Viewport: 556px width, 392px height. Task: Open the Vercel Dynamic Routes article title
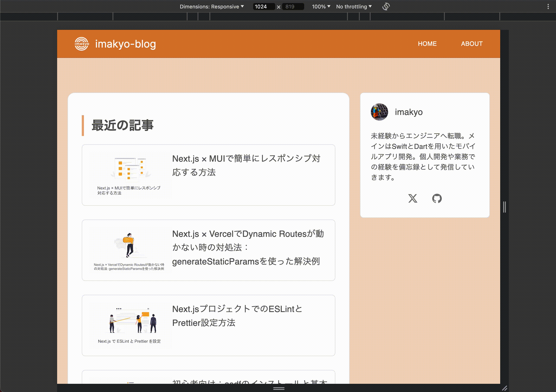248,248
